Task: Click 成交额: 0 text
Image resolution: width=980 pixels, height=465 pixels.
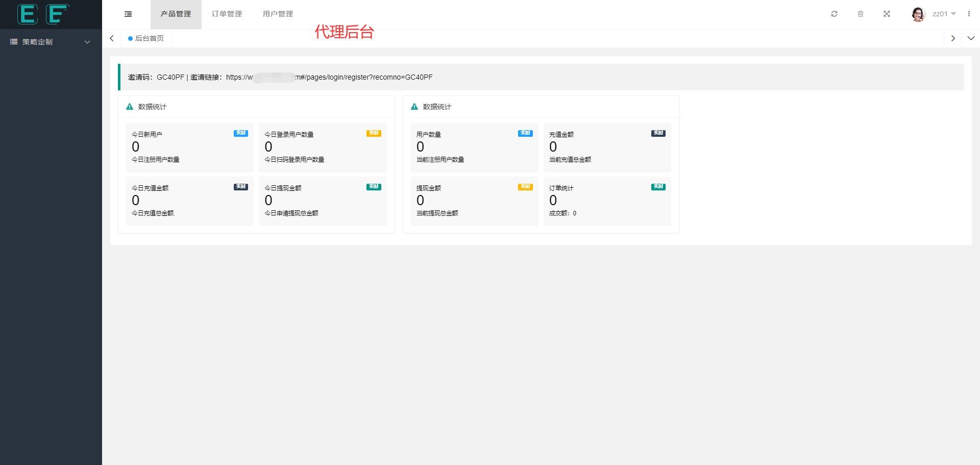Action: pyautogui.click(x=563, y=213)
